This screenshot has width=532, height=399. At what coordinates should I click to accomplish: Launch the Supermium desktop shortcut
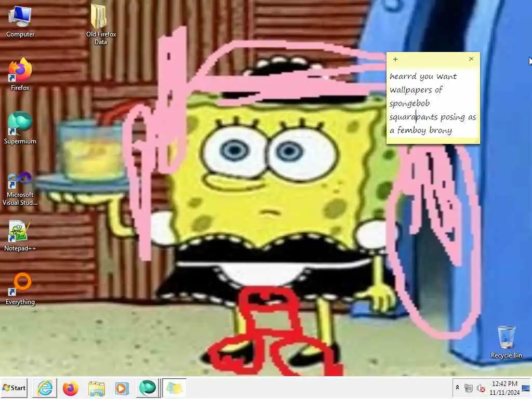[20, 128]
